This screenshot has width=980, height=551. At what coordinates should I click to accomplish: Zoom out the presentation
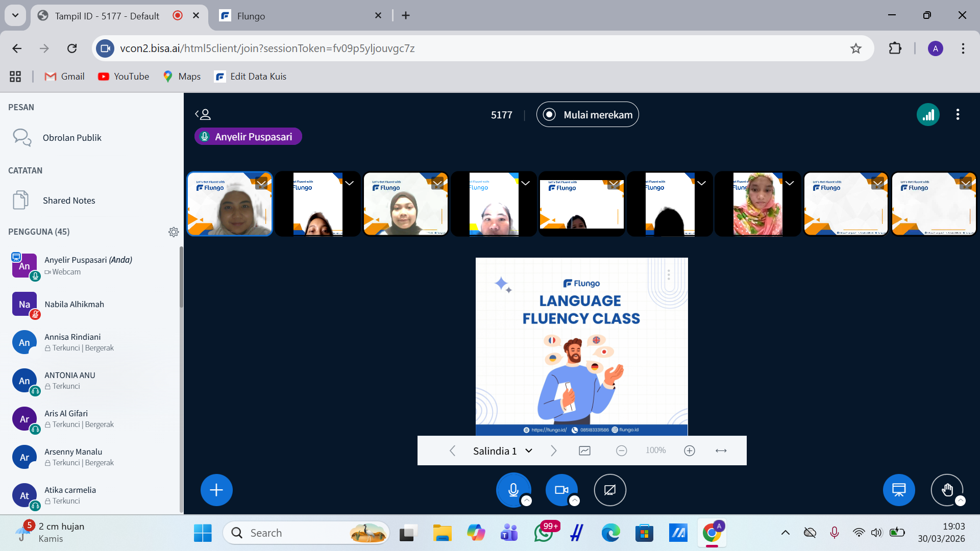point(621,451)
